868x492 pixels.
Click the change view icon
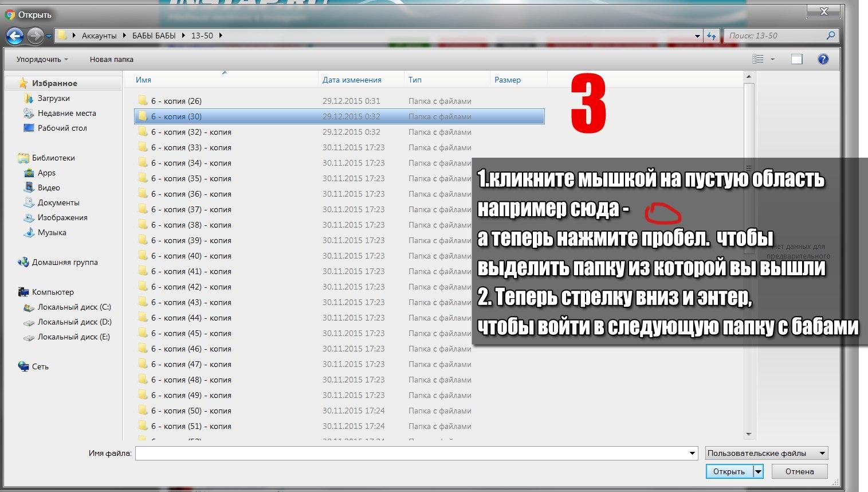tap(757, 59)
